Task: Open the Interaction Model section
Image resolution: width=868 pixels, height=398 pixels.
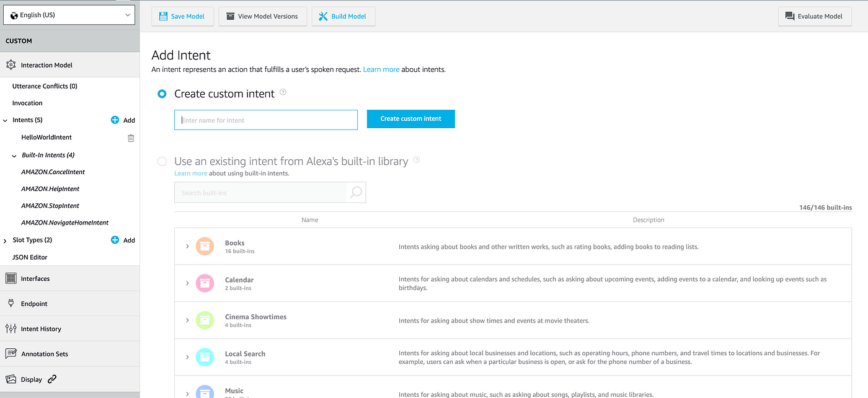Action: 69,65
